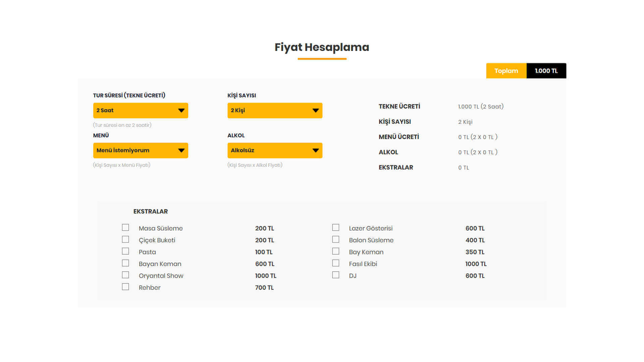
Task: Click the Fiyat Hesaplama heading
Action: pyautogui.click(x=322, y=47)
